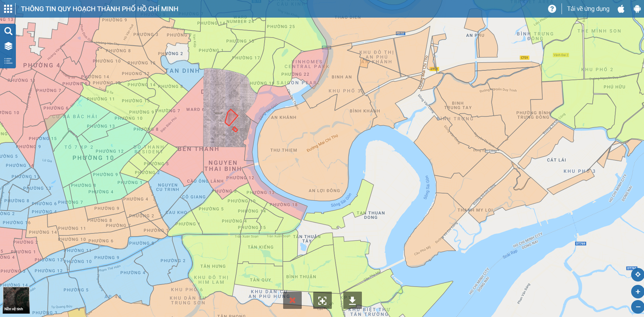Open the help question mark icon
644x317 pixels.
552,9
